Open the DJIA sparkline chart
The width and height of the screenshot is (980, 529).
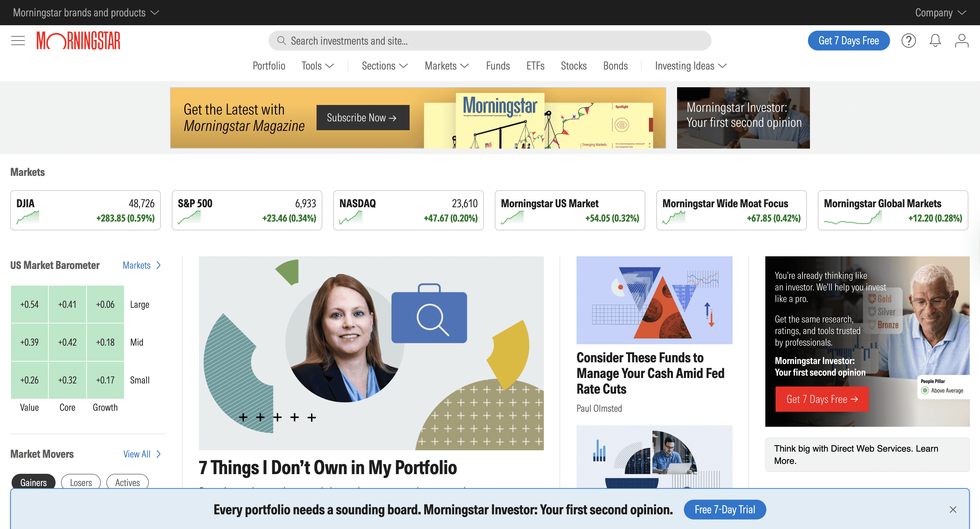28,218
